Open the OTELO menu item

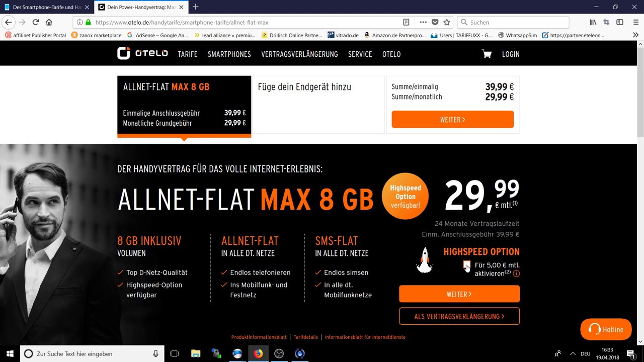(391, 54)
